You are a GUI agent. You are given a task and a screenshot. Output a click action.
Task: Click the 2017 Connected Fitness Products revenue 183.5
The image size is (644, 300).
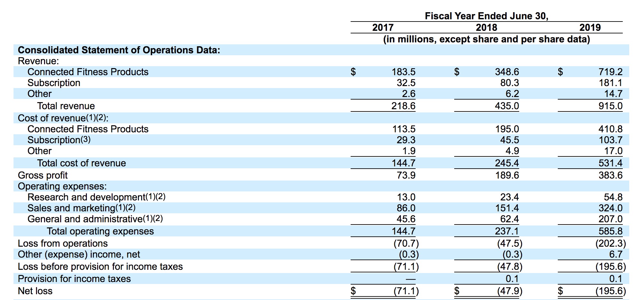tap(403, 72)
